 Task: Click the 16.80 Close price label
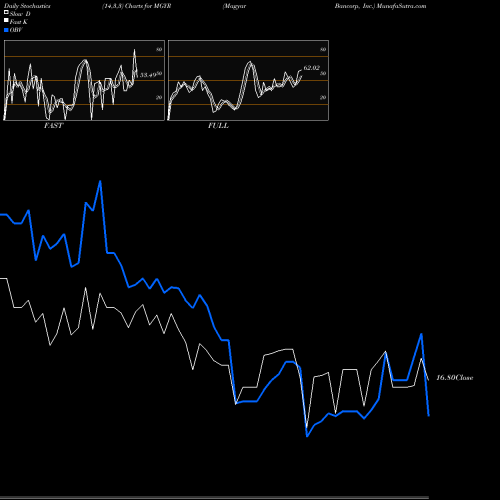click(455, 378)
